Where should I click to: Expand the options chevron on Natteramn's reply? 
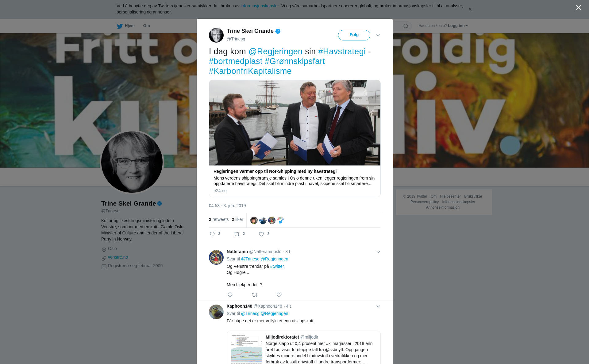click(378, 252)
